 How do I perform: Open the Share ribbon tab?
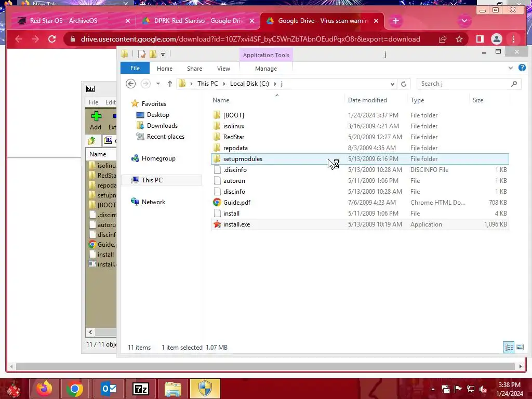pyautogui.click(x=194, y=69)
